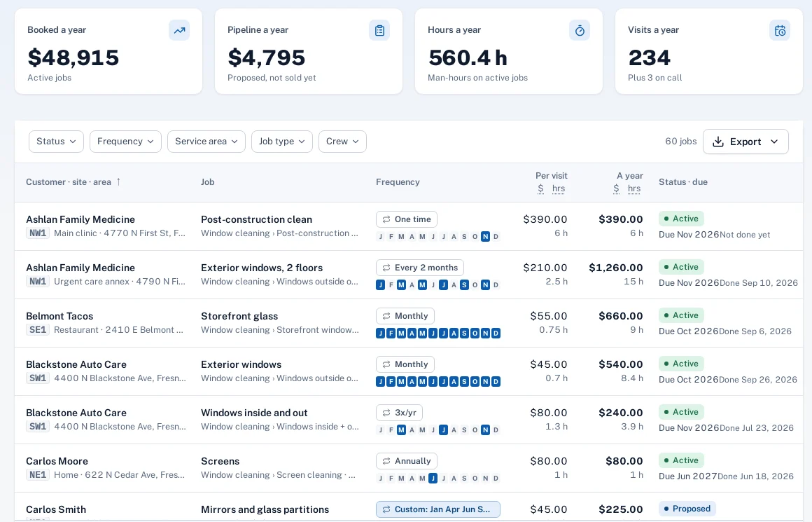This screenshot has height=522, width=812.
Task: Sort by A year dollar amount
Action: (x=616, y=188)
